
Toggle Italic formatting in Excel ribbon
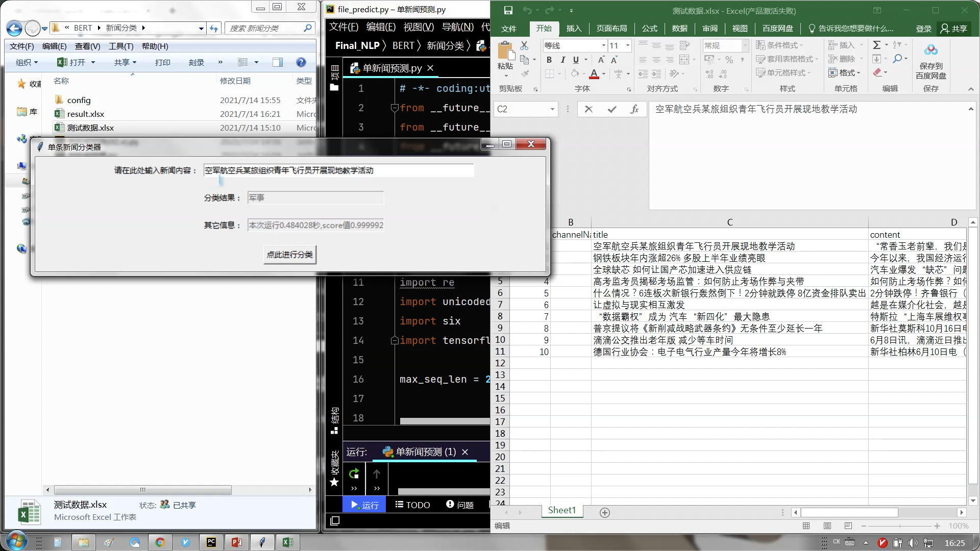click(562, 60)
